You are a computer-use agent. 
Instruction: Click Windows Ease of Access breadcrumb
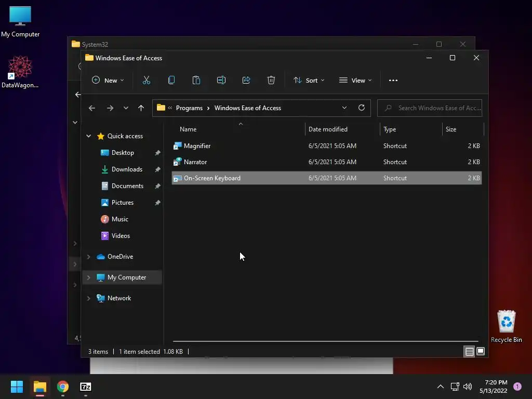click(x=248, y=108)
